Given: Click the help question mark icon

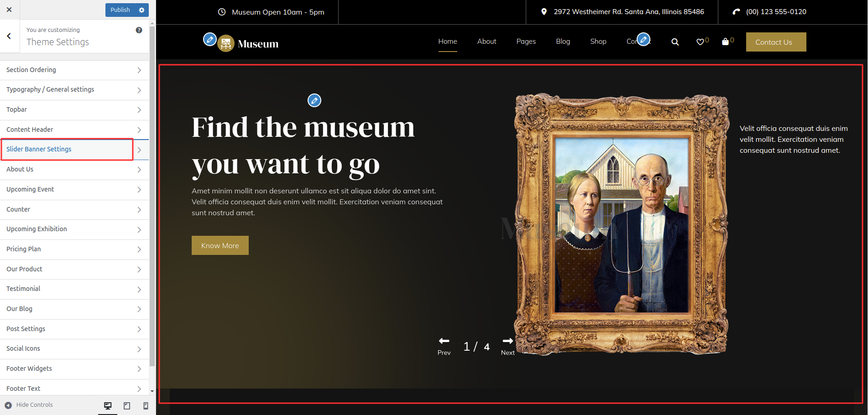Looking at the screenshot, I should [x=139, y=30].
